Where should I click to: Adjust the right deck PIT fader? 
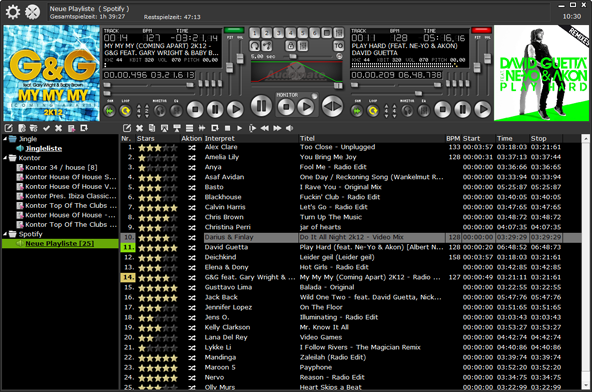click(477, 68)
